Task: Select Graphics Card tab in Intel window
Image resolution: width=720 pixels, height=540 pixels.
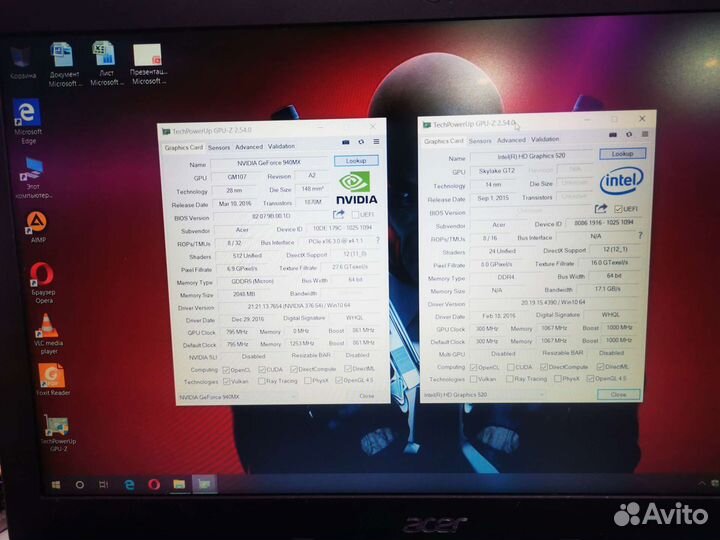Action: (x=444, y=141)
